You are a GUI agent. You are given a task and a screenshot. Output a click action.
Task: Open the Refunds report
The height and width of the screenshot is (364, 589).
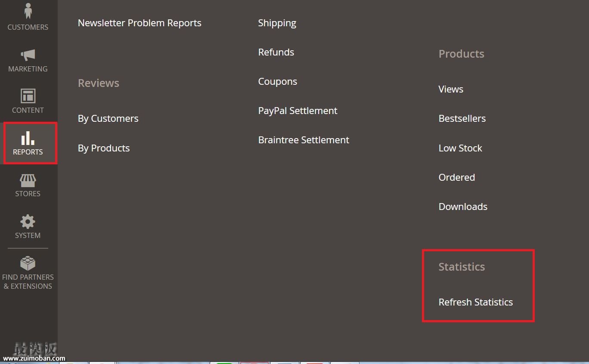[x=276, y=52]
